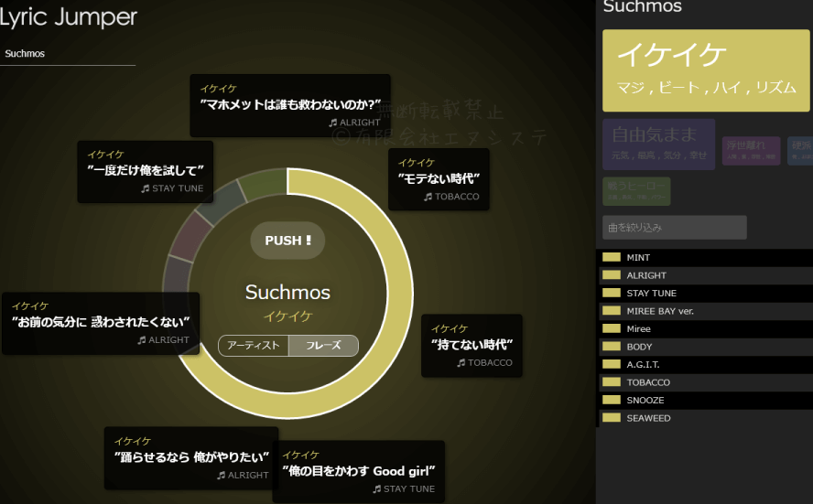Switch to フレーズ toggle option
This screenshot has width=813, height=504.
[x=323, y=346]
